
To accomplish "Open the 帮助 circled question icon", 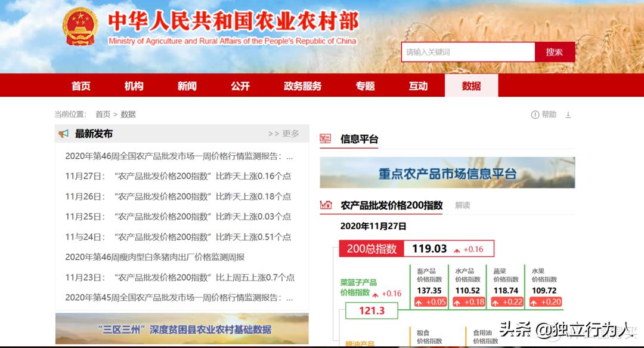I will click(x=536, y=114).
